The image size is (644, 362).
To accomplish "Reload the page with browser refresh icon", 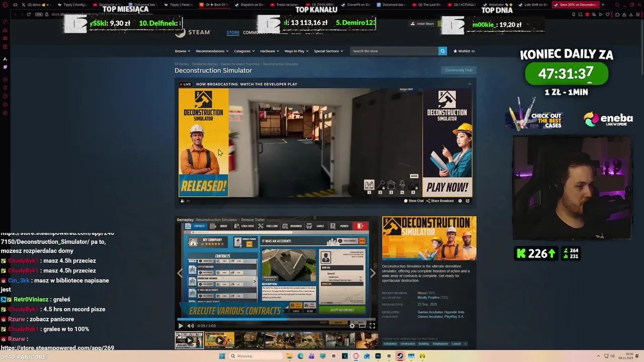I will [29, 14].
